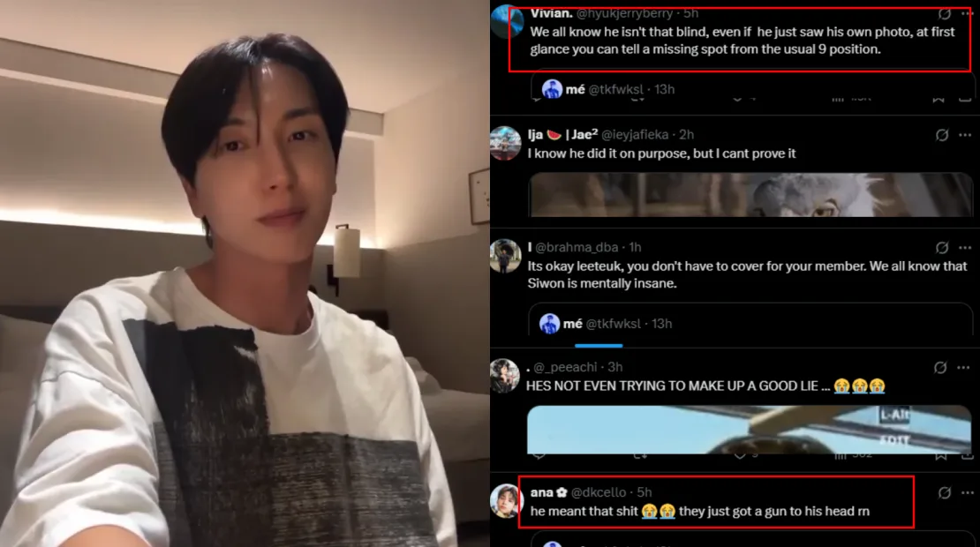Open the @ieyjafieka handle link
Image resolution: width=980 pixels, height=547 pixels.
[x=635, y=135]
